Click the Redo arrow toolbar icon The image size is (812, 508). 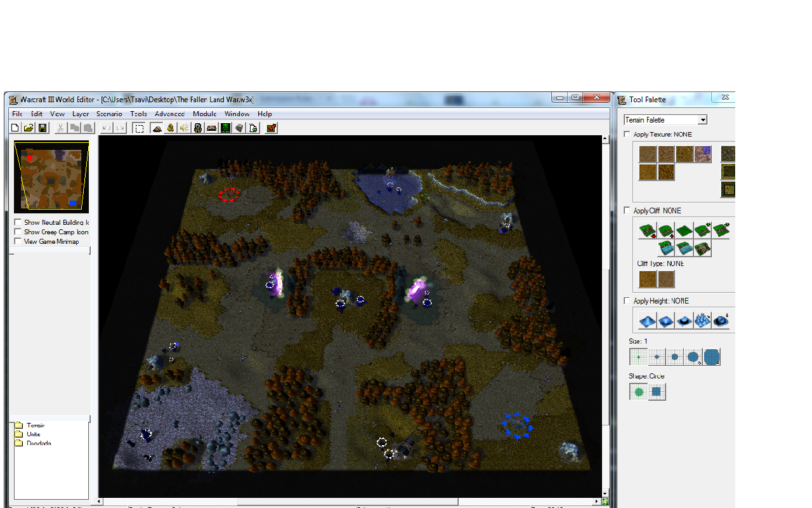click(120, 128)
